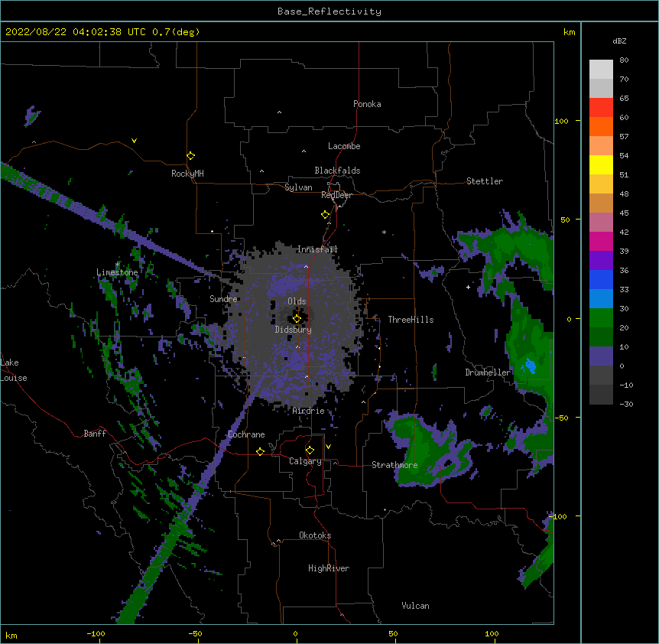Click the Base_Reflectivity title
This screenshot has width=659, height=644.
click(329, 11)
